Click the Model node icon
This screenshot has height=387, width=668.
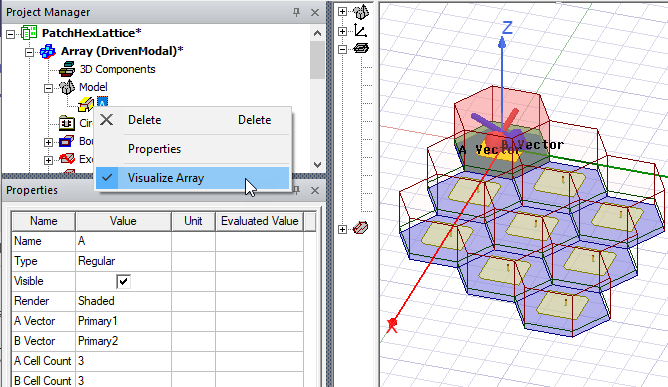(67, 87)
